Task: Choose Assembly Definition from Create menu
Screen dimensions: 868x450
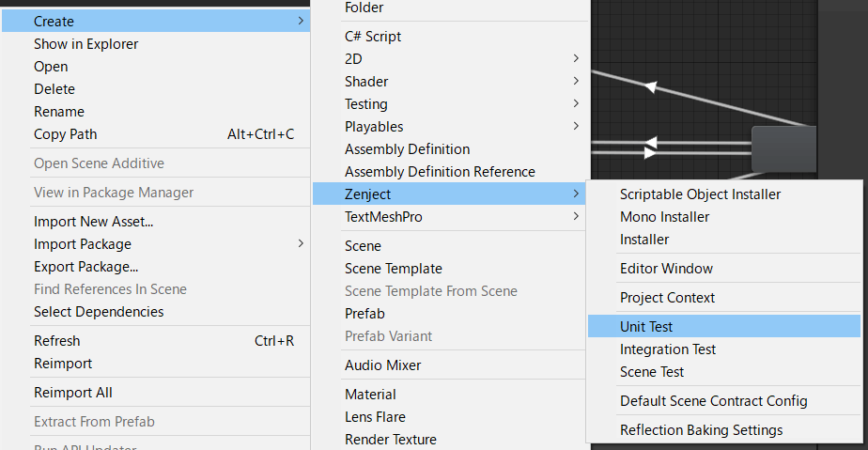Action: coord(407,149)
